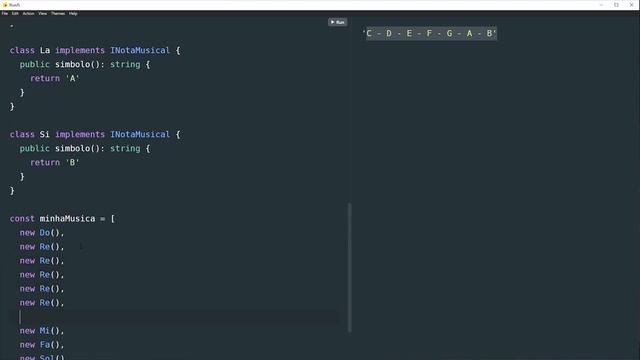This screenshot has height=360, width=640.
Task: Close the RunJS window
Action: point(631,5)
